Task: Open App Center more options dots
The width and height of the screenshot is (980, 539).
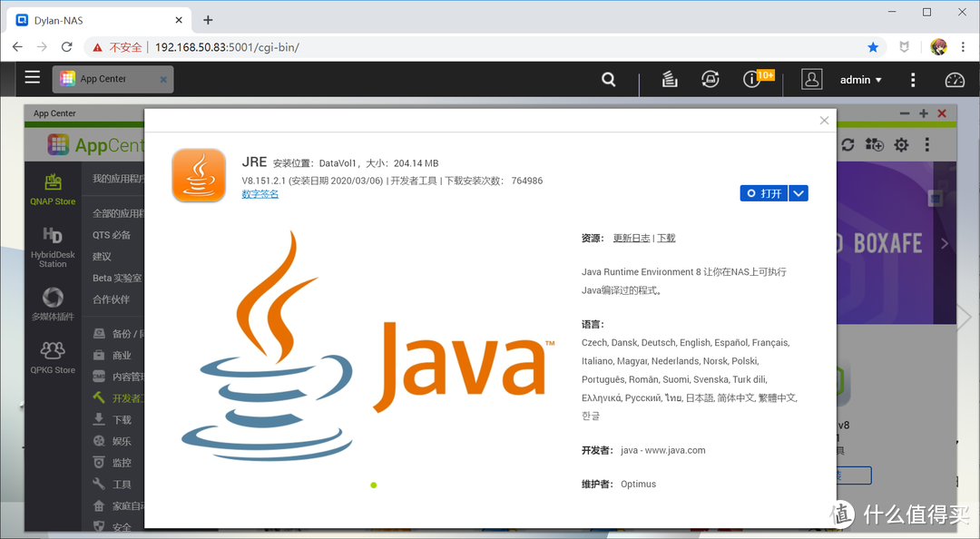Action: point(926,145)
